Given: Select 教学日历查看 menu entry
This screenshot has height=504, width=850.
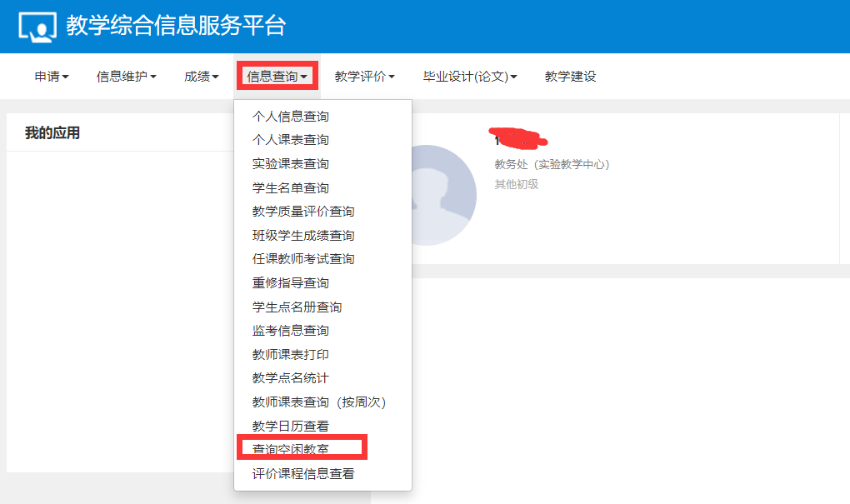Looking at the screenshot, I should pos(291,427).
